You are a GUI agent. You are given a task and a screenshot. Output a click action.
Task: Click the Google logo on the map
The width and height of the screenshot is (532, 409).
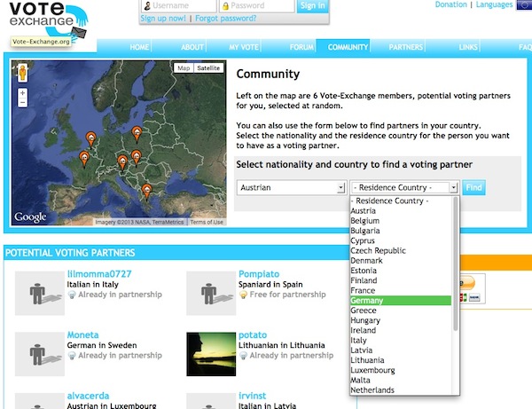(x=30, y=216)
